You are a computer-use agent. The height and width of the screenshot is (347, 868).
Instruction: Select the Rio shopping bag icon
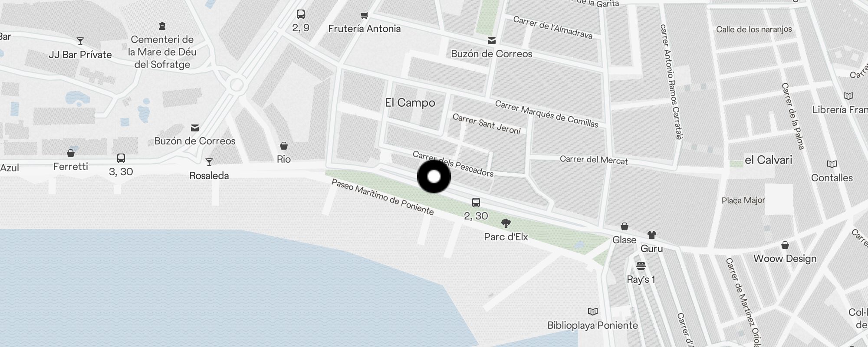pyautogui.click(x=284, y=146)
